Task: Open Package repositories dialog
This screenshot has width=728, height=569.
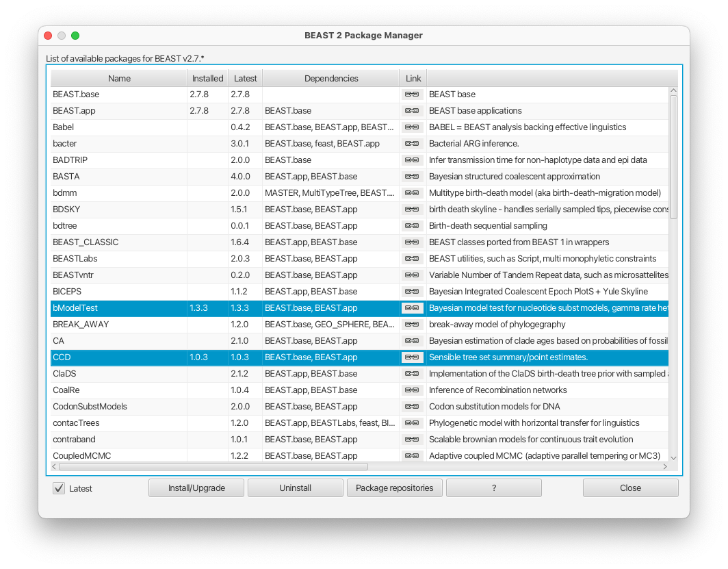Action: pyautogui.click(x=395, y=488)
